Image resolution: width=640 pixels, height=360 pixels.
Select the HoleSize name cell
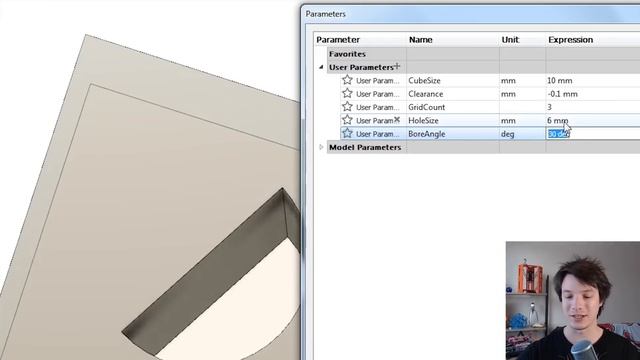point(453,120)
